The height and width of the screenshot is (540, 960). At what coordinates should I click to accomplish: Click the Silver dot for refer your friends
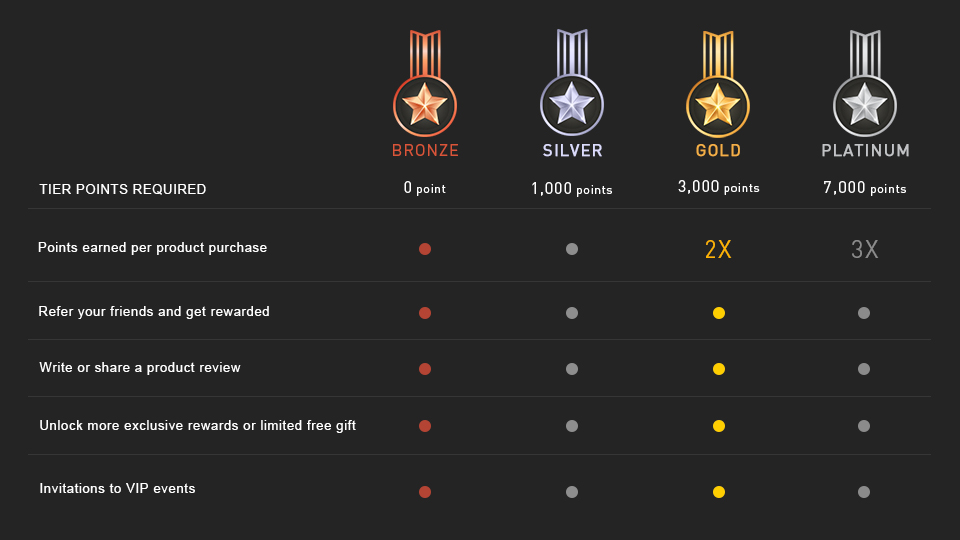(572, 313)
